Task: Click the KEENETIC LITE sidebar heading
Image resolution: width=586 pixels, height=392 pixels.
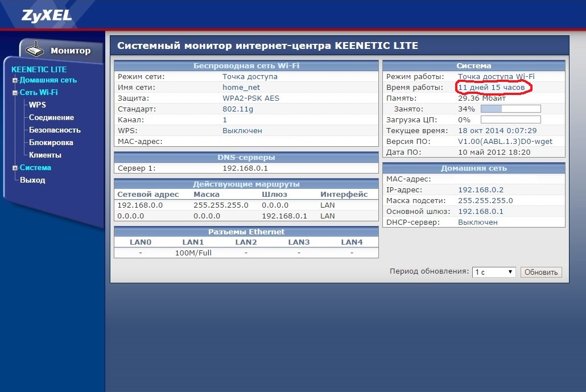Action: tap(39, 69)
